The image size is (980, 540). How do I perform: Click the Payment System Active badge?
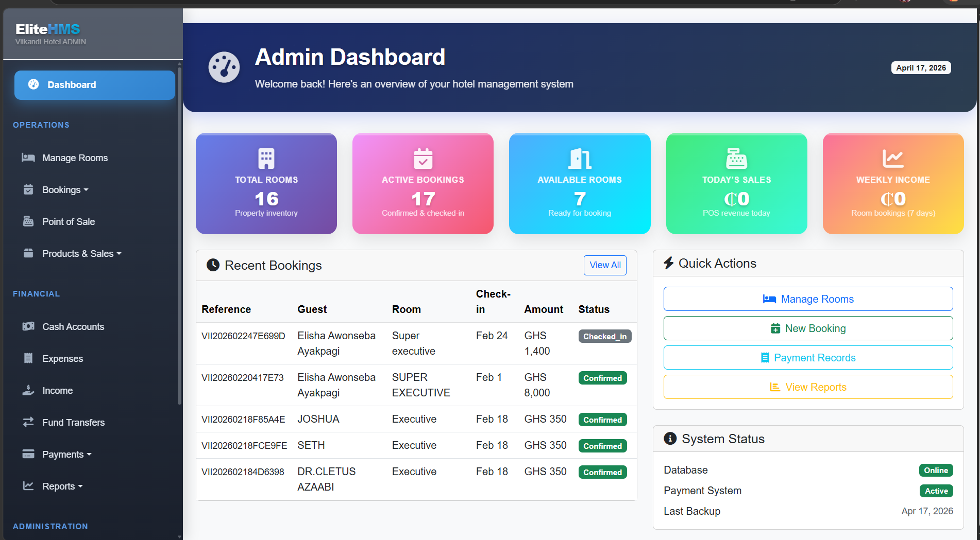pos(936,491)
